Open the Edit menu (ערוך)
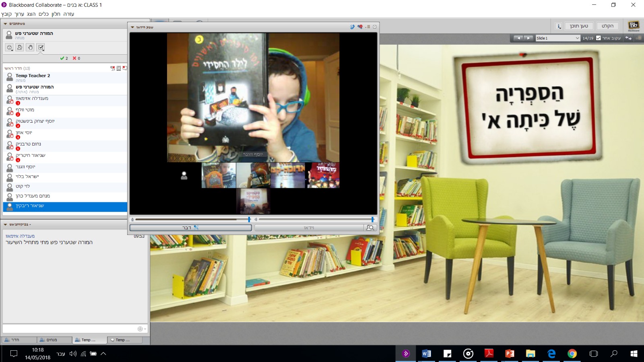The width and height of the screenshot is (644, 362). click(x=19, y=14)
